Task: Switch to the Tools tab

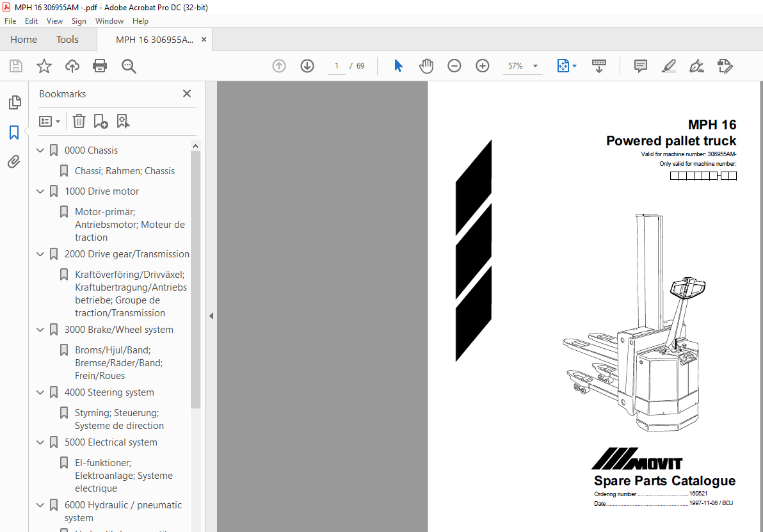Action: [67, 40]
